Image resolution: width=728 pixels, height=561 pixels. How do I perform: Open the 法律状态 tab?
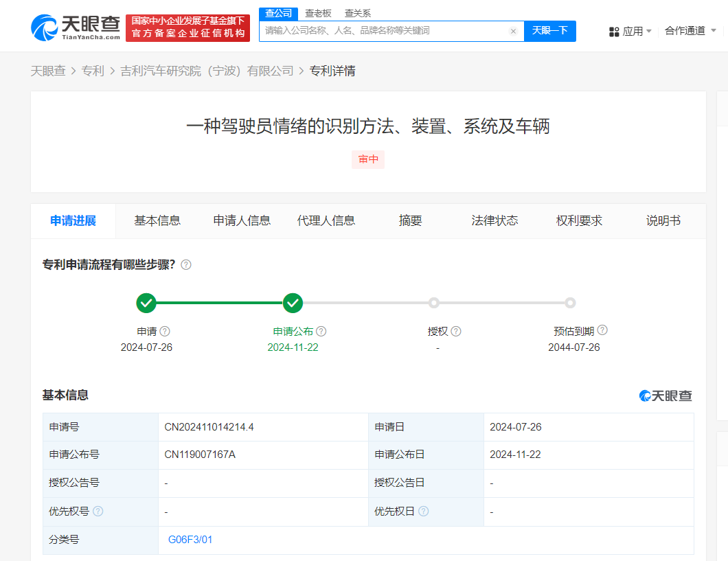[x=494, y=220]
